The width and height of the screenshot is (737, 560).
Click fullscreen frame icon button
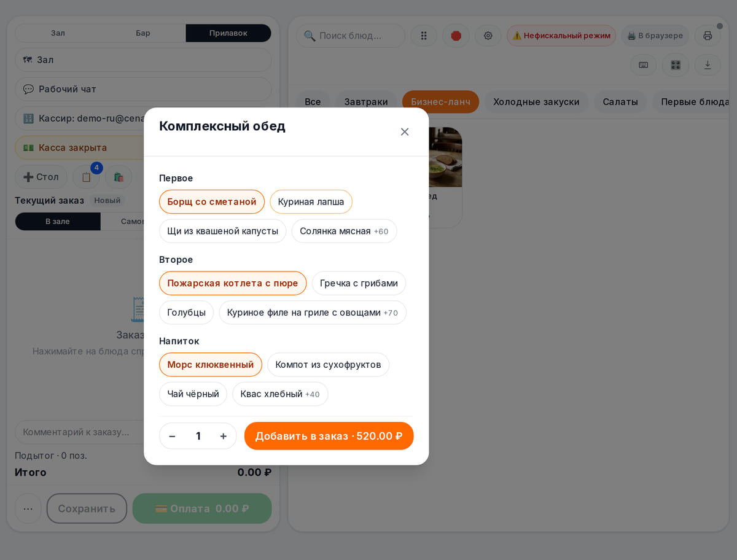676,65
